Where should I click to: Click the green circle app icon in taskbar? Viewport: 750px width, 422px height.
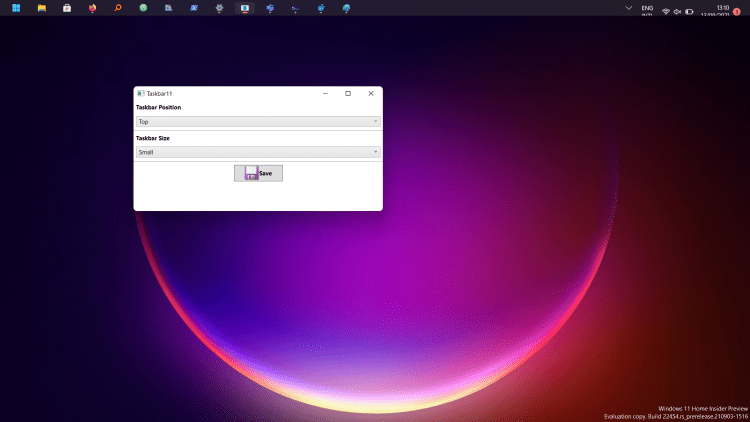pos(143,8)
